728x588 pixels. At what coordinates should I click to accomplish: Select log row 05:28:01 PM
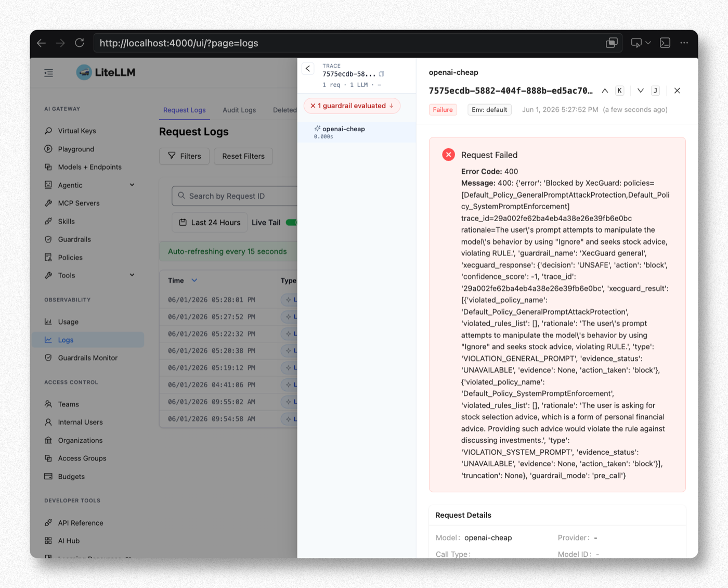point(228,300)
